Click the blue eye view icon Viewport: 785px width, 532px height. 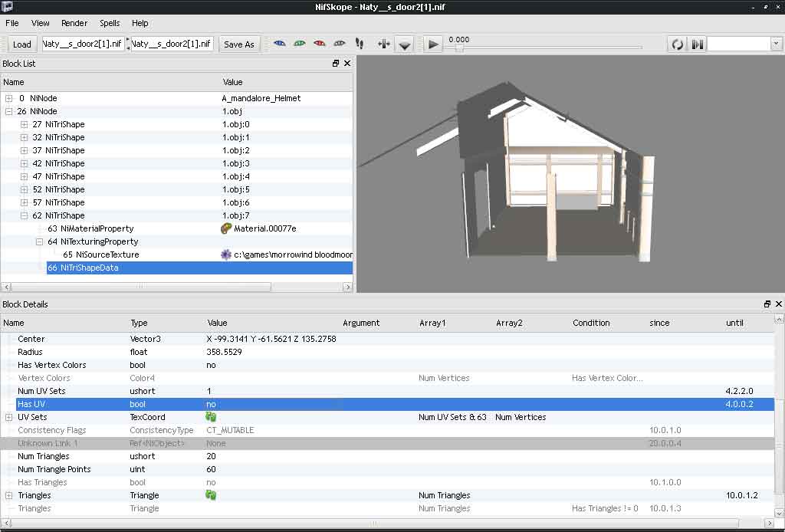coord(280,44)
